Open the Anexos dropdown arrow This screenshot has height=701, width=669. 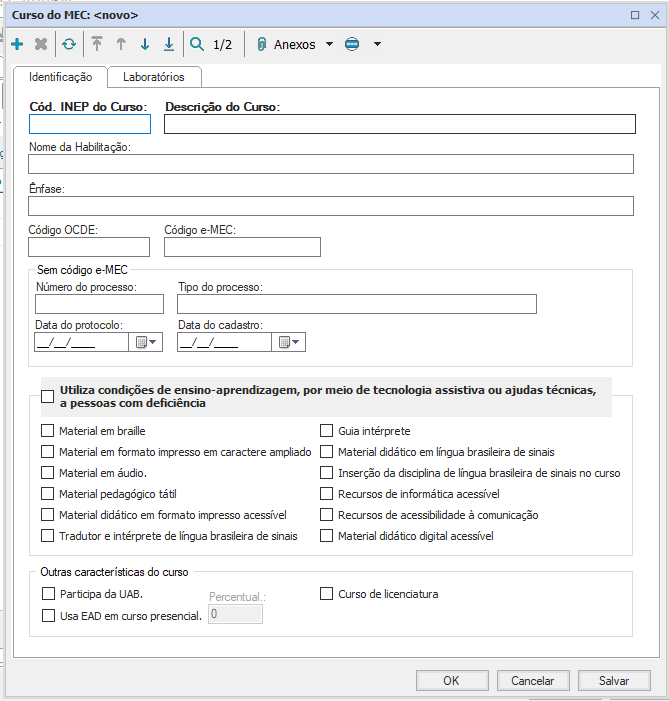point(329,44)
